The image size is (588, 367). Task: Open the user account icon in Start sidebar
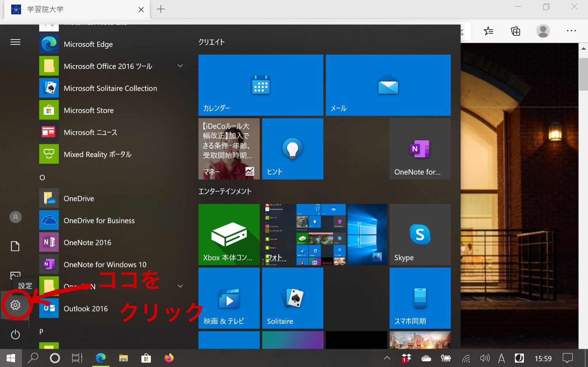[16, 217]
